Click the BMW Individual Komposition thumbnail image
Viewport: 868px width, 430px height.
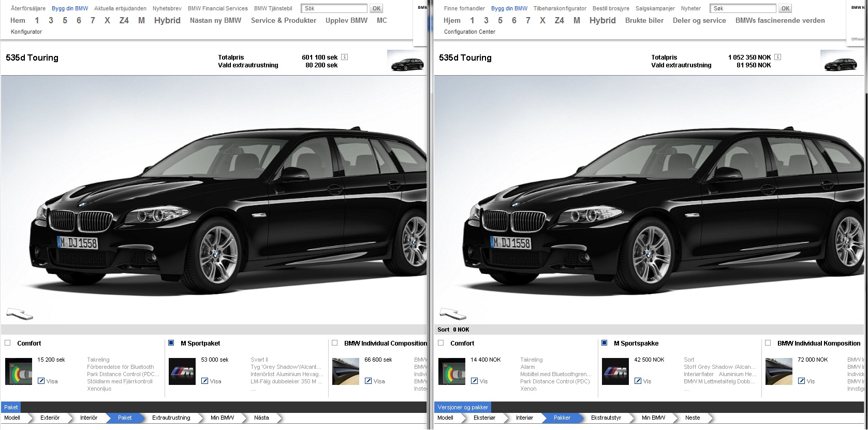point(779,371)
